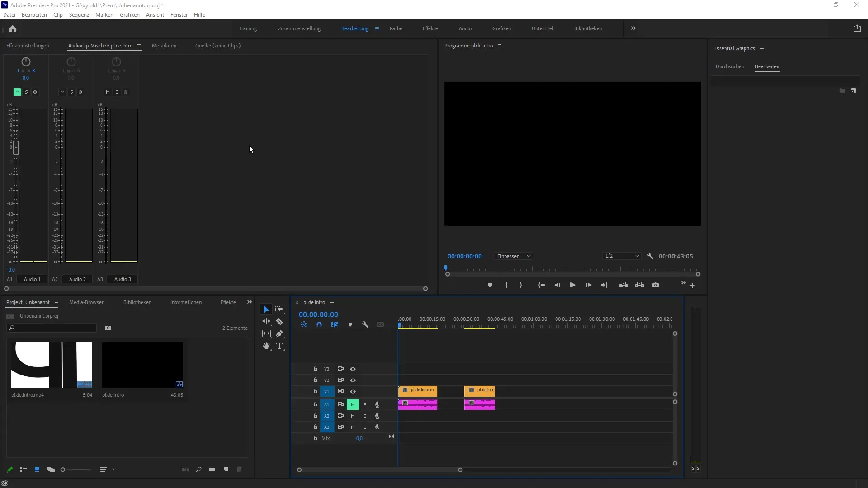The image size is (868, 488).
Task: Select the Hand tool
Action: click(x=266, y=346)
